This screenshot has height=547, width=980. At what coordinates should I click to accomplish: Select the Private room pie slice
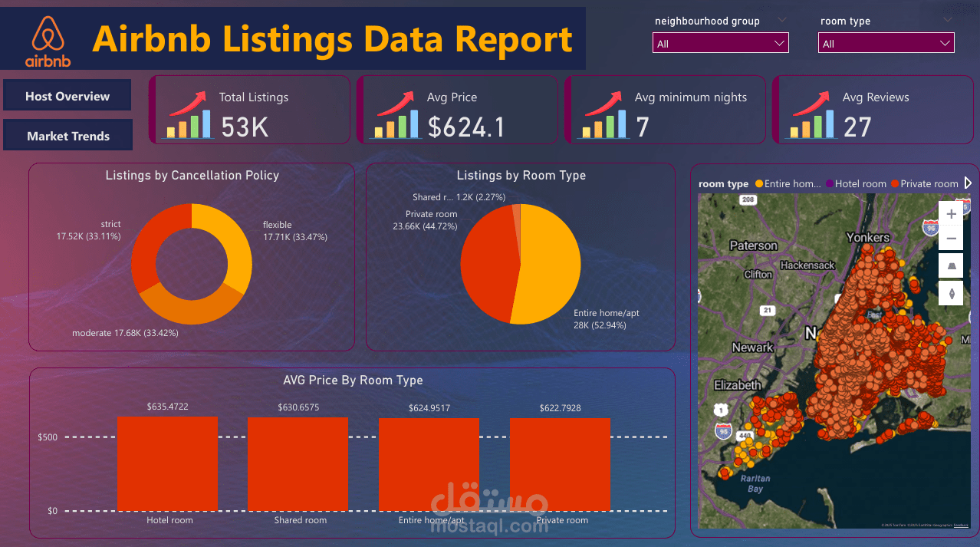pyautogui.click(x=488, y=265)
